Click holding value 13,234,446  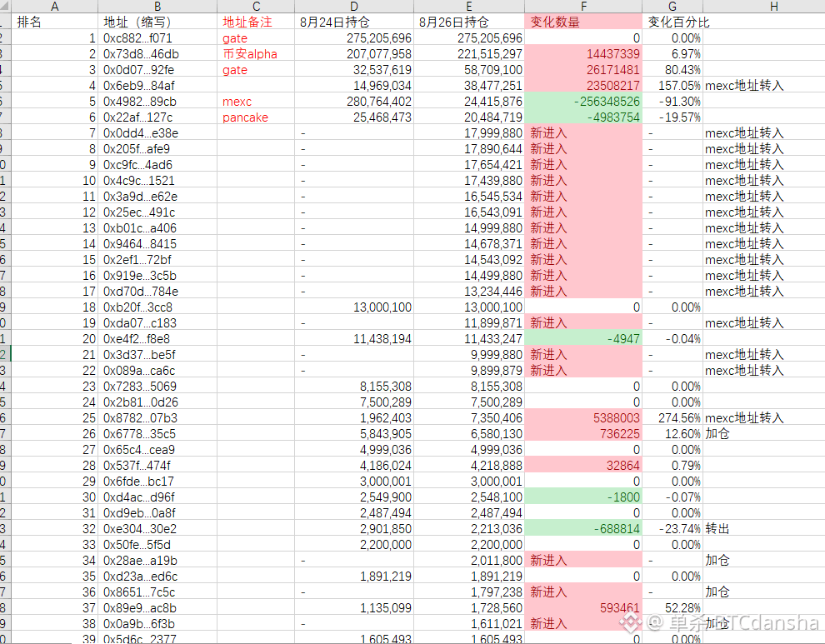[469, 291]
